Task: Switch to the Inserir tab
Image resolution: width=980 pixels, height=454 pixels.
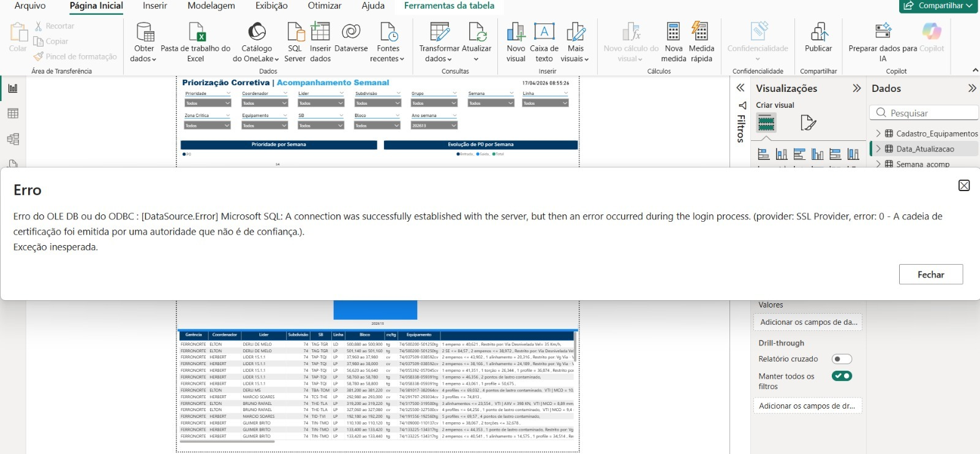Action: [x=155, y=6]
